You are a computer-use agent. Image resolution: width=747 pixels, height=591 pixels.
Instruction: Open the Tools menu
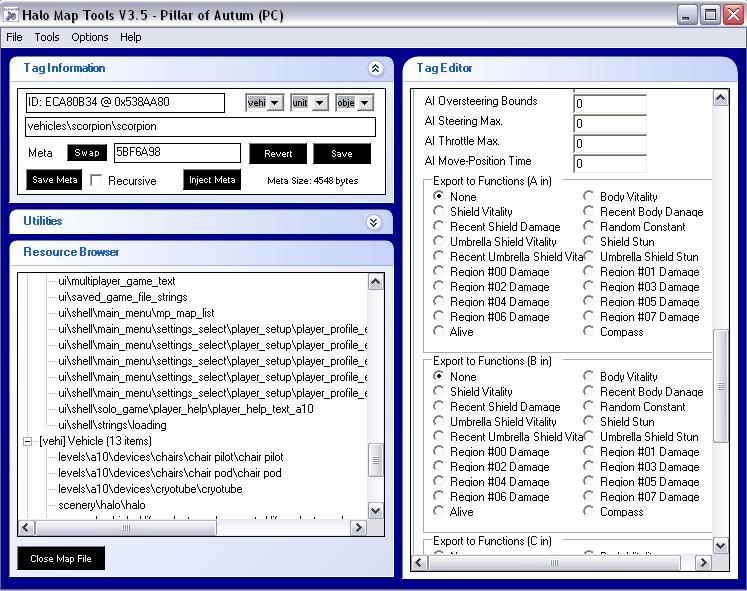coord(47,37)
